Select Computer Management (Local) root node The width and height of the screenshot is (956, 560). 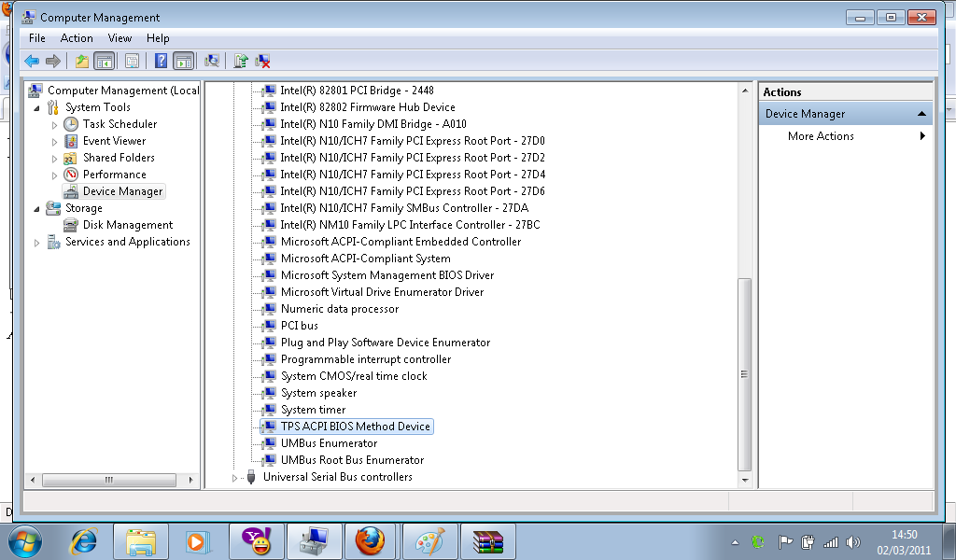click(x=123, y=91)
